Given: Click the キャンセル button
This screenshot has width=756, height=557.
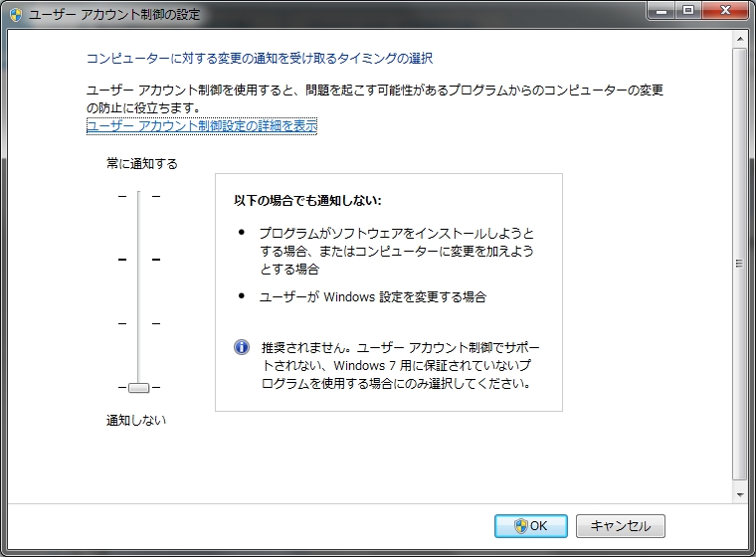Looking at the screenshot, I should 621,525.
